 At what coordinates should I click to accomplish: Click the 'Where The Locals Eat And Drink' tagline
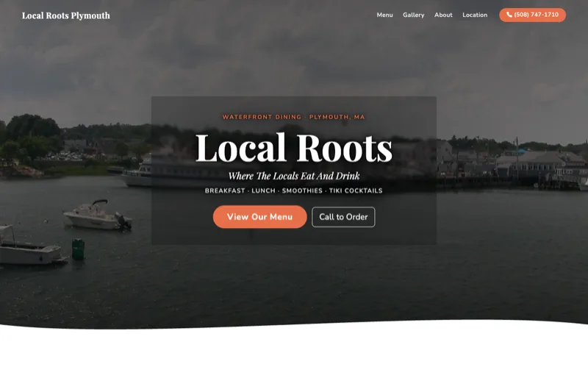pyautogui.click(x=293, y=176)
